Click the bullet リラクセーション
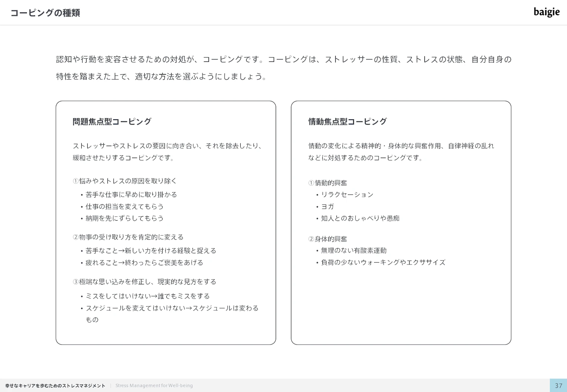Screen dimensions: 567x392 coord(347,195)
